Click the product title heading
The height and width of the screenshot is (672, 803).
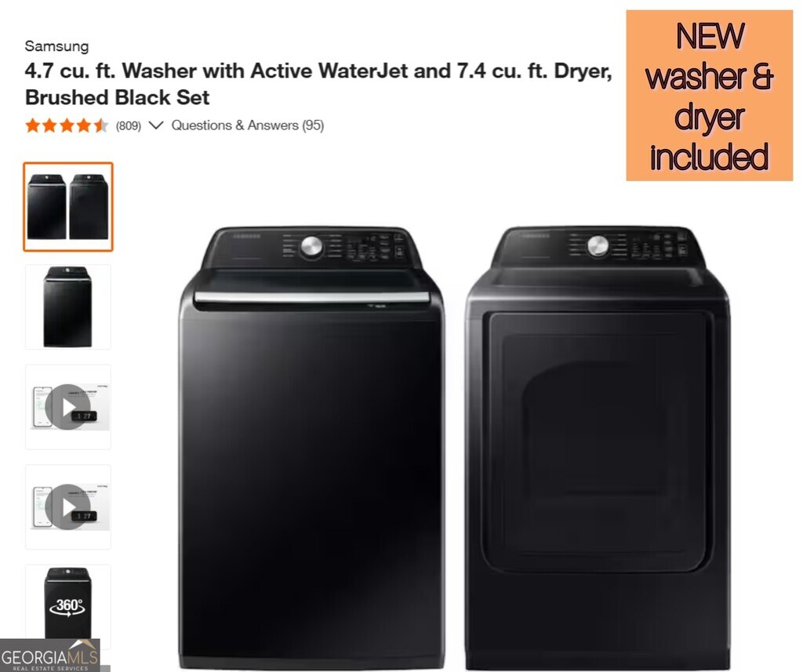(318, 83)
